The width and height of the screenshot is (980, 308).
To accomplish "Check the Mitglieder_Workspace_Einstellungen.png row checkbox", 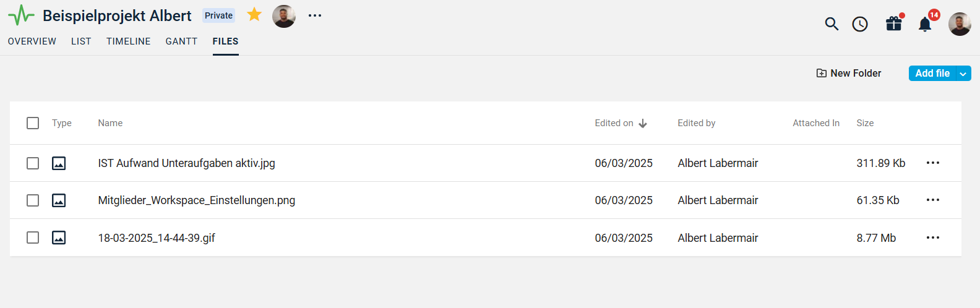I will coord(33,200).
